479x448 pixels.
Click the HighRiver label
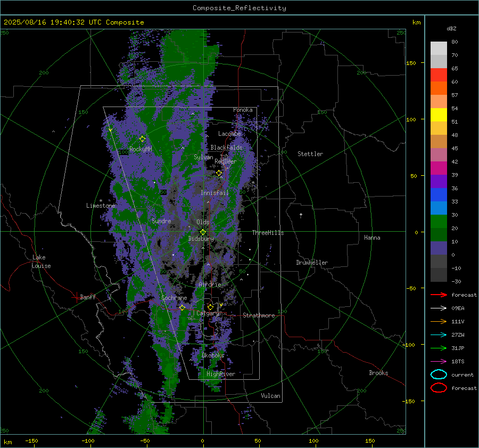(x=221, y=374)
